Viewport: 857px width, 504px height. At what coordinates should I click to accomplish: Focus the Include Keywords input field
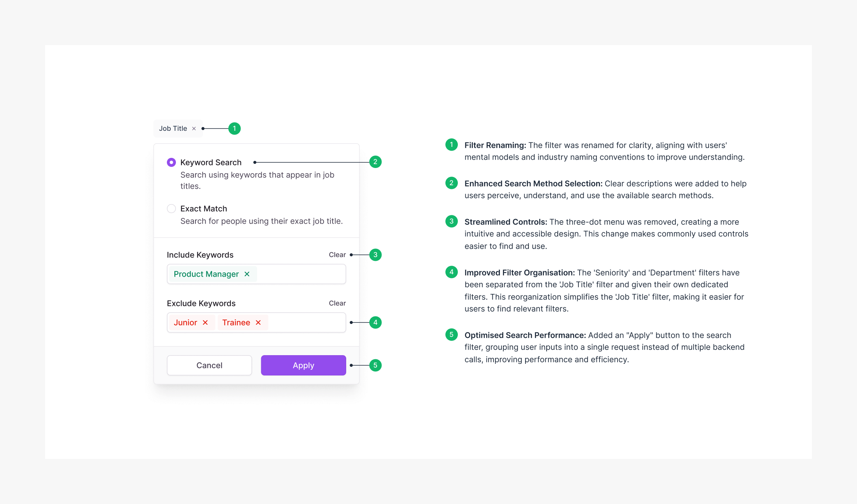point(301,274)
